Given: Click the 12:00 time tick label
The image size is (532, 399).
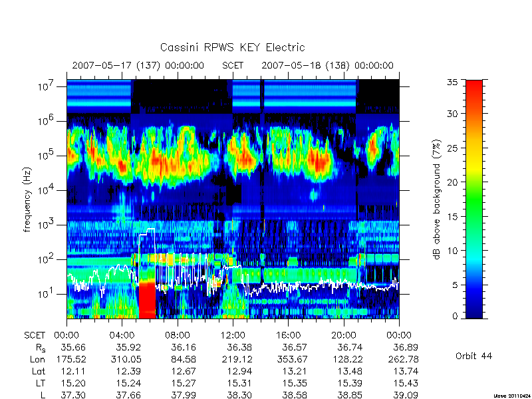Looking at the screenshot, I should pyautogui.click(x=233, y=336).
